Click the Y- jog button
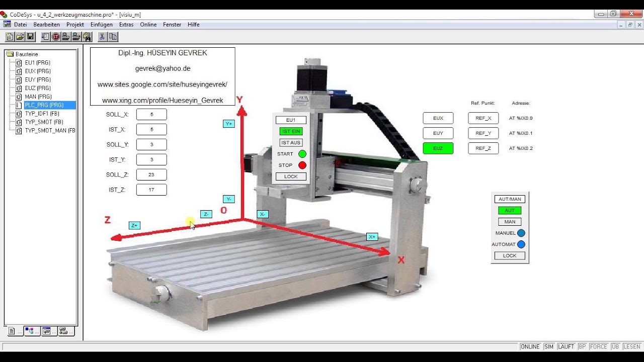This screenshot has height=362, width=644. (229, 199)
